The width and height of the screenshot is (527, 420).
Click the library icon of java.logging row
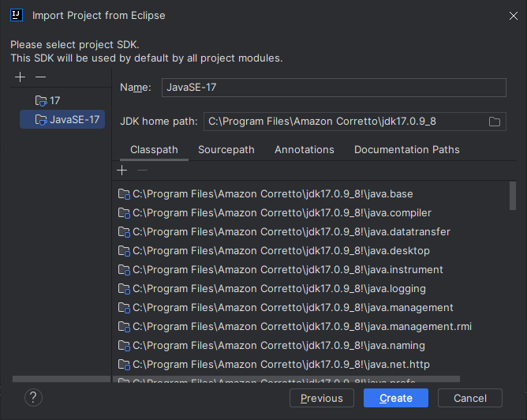pos(124,289)
